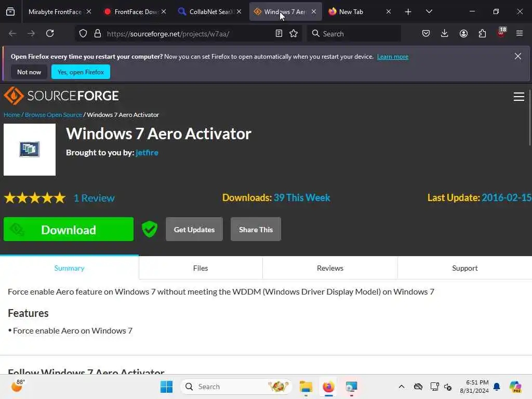Switch to CollabNet Search tab

[210, 12]
